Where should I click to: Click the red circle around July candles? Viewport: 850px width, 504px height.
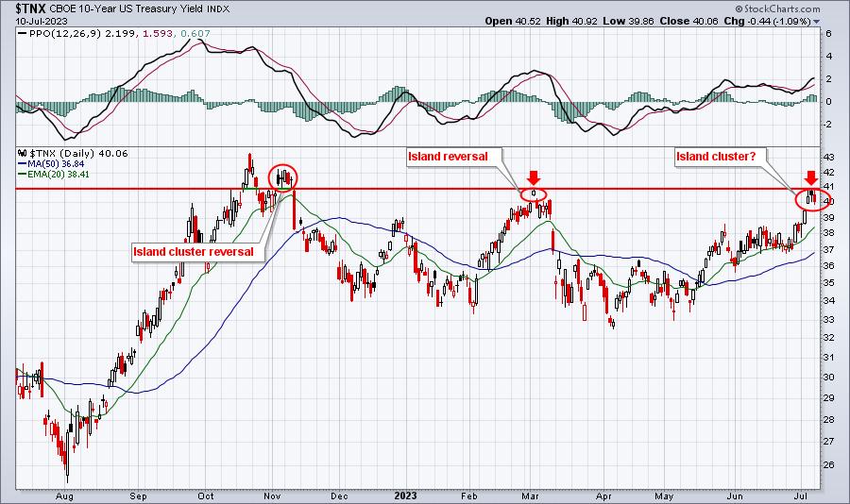[x=811, y=199]
